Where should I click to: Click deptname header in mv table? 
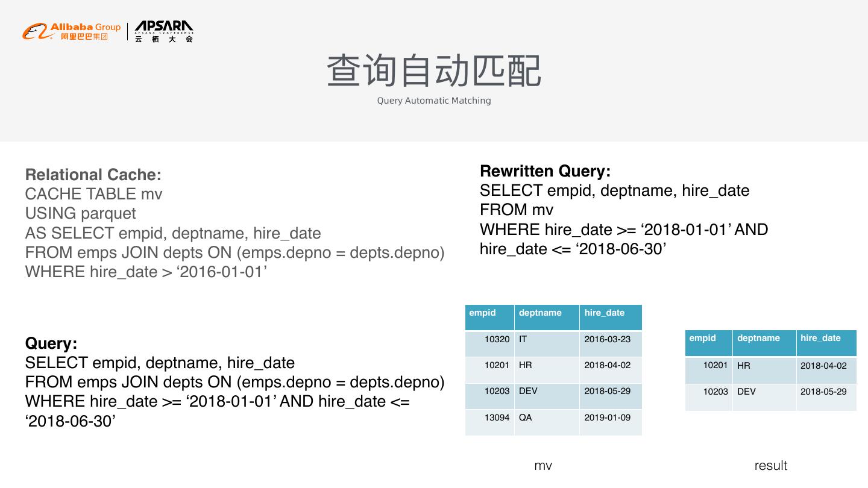tap(540, 313)
